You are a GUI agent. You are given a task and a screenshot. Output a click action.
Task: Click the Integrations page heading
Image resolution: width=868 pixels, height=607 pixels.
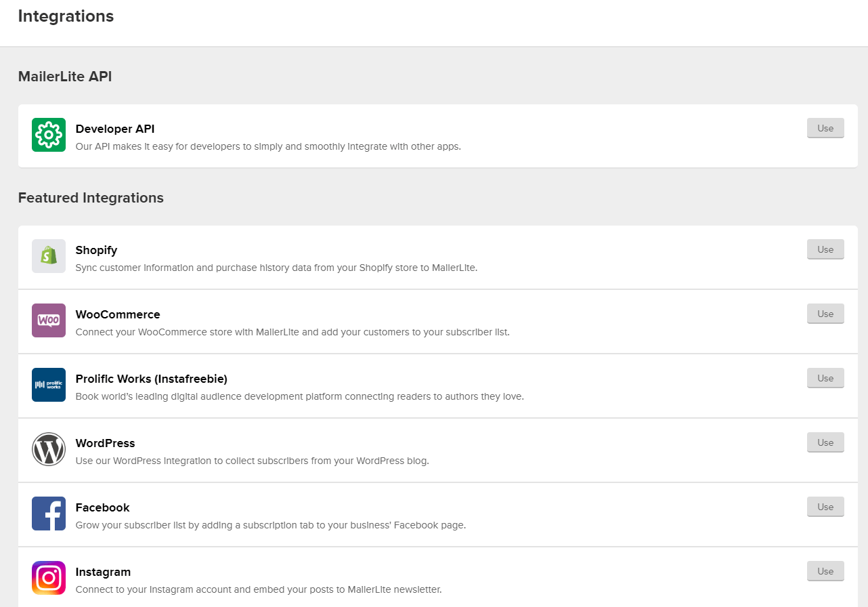tap(66, 16)
